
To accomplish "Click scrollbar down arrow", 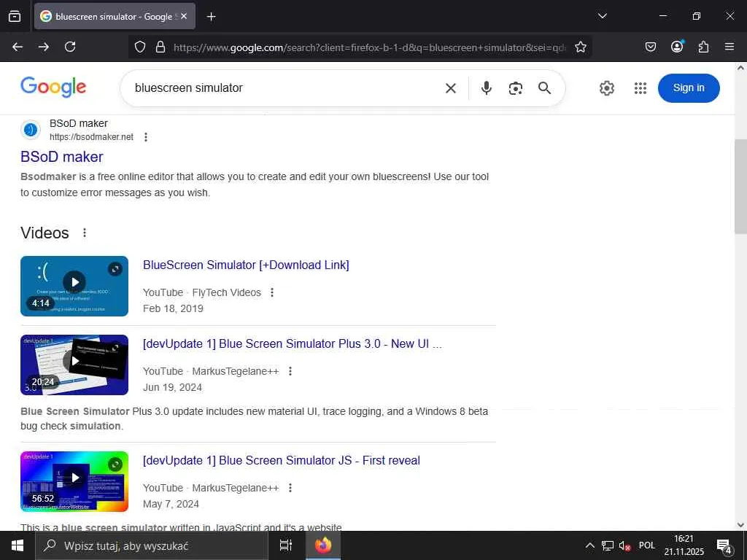I will 740,525.
